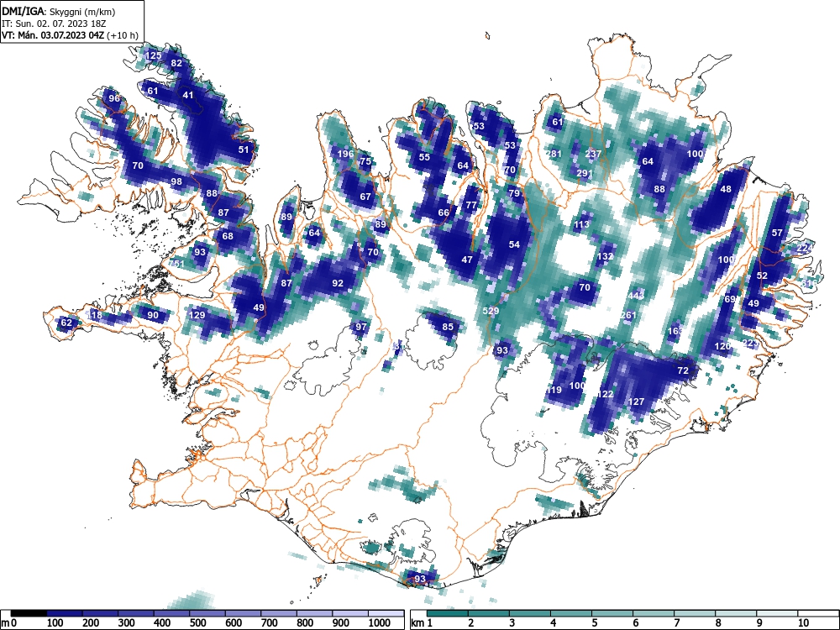Click the '10' label on the km legend
840x630 pixels.
802,622
